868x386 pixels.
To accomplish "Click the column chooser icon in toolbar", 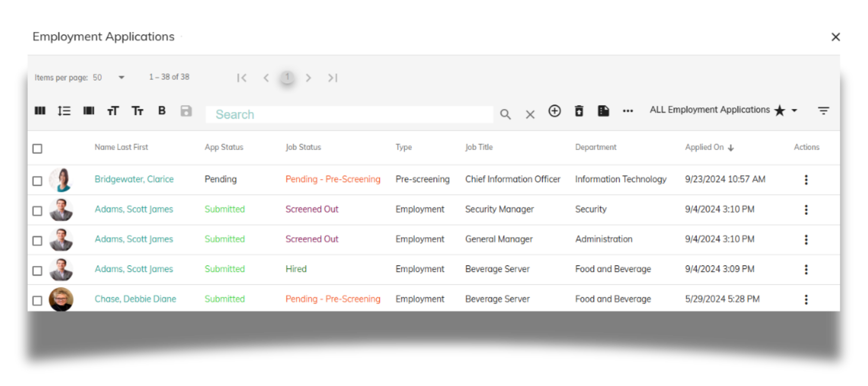I will pyautogui.click(x=40, y=111).
